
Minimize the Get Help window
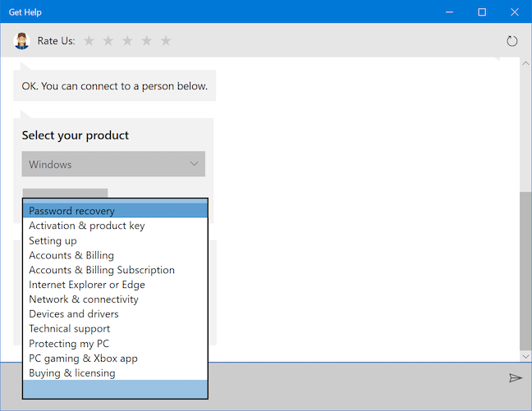click(450, 12)
